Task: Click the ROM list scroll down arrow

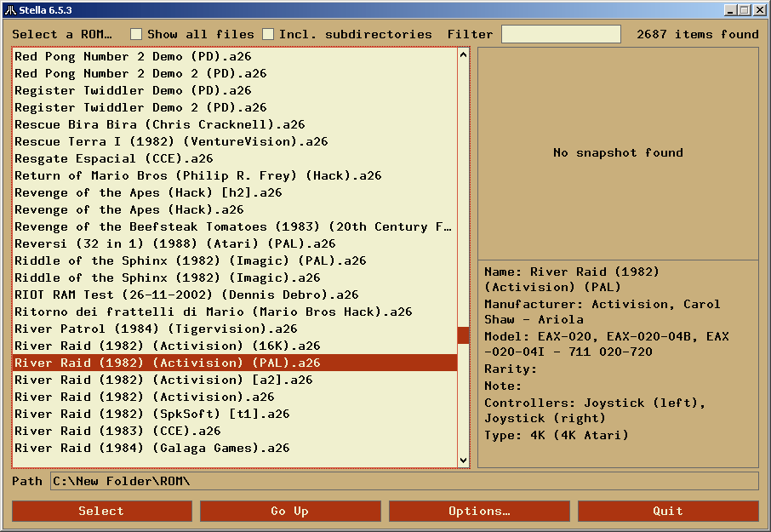Action: point(463,460)
